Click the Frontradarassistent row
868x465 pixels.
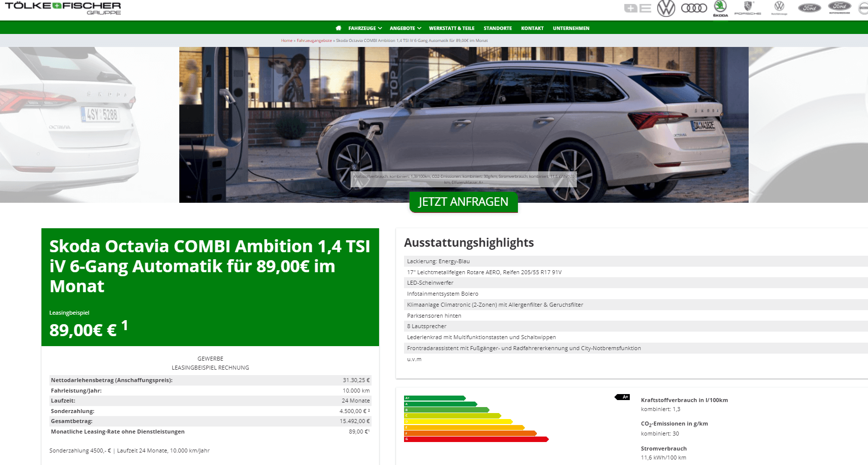click(636, 348)
